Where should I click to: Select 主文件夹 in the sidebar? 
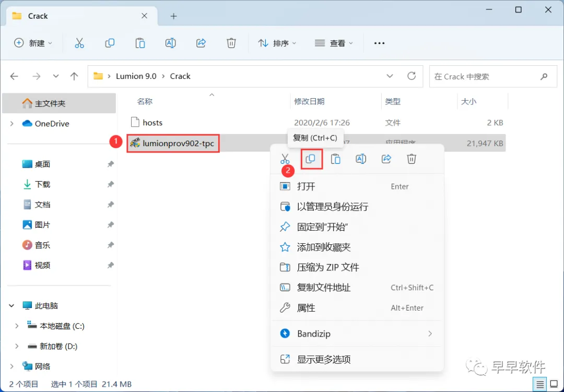(59, 103)
